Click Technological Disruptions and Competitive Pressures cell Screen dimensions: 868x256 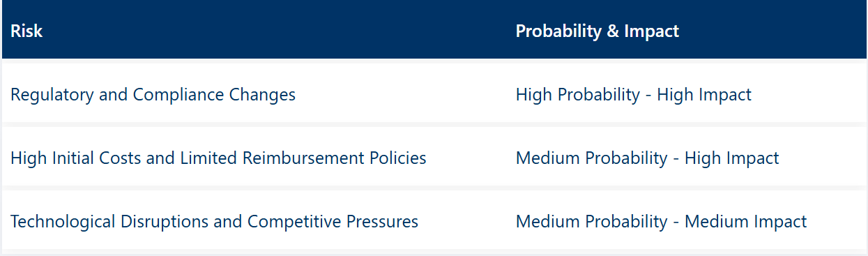(x=215, y=222)
